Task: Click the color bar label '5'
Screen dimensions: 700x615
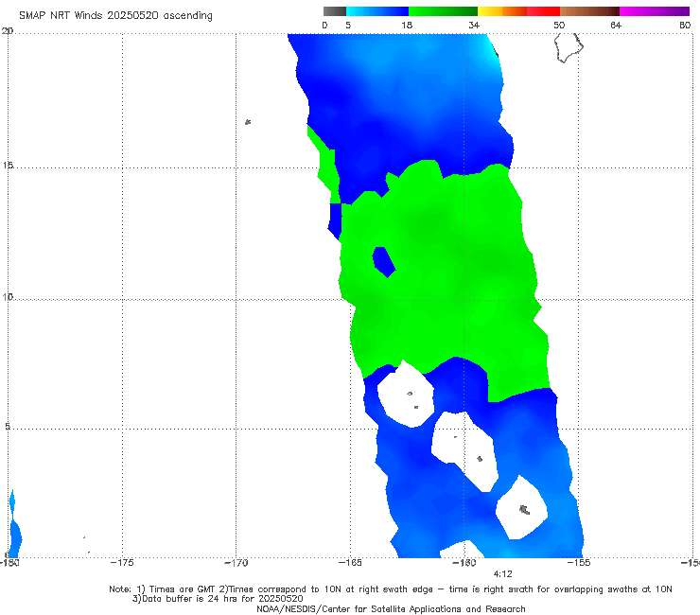Action: coord(348,26)
